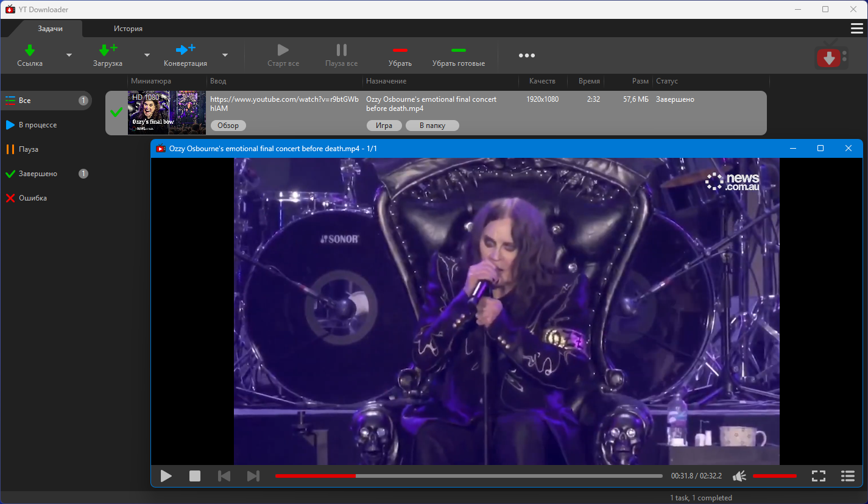Switch to the История tab
Viewport: 868px width, 504px height.
pyautogui.click(x=128, y=29)
